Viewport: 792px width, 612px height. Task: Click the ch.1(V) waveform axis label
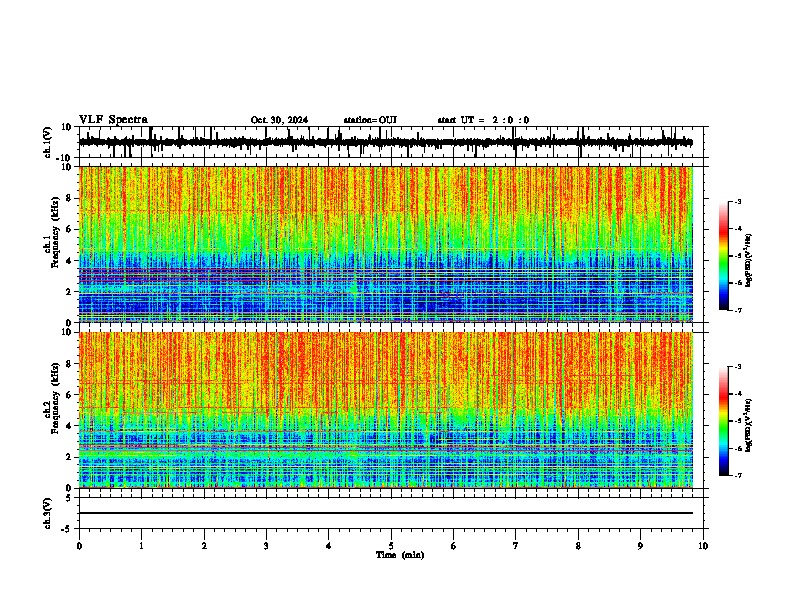(48, 142)
